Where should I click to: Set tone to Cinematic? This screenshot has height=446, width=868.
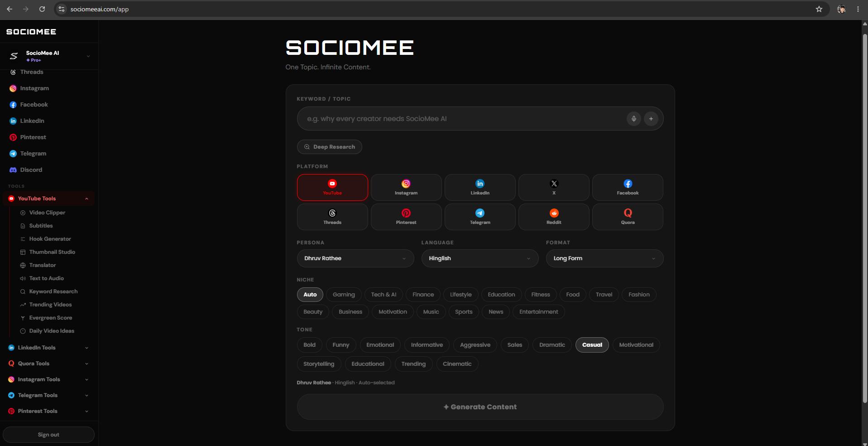pyautogui.click(x=457, y=364)
